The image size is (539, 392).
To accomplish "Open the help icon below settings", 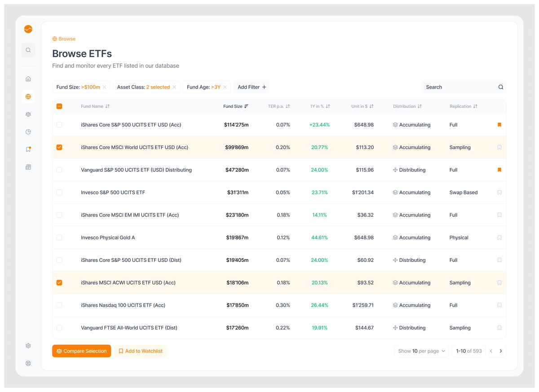I will [x=28, y=363].
